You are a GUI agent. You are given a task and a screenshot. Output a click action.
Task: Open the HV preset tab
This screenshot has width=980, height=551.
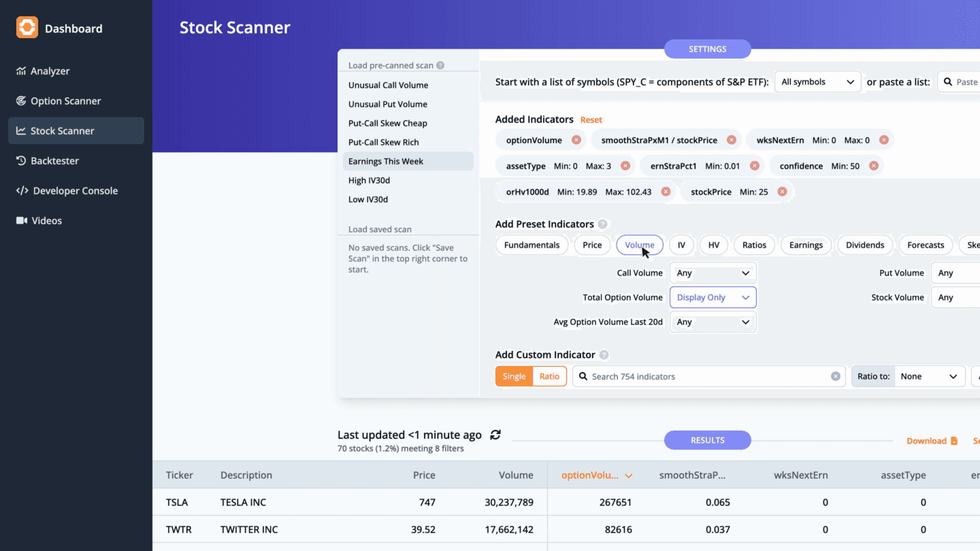[714, 245]
